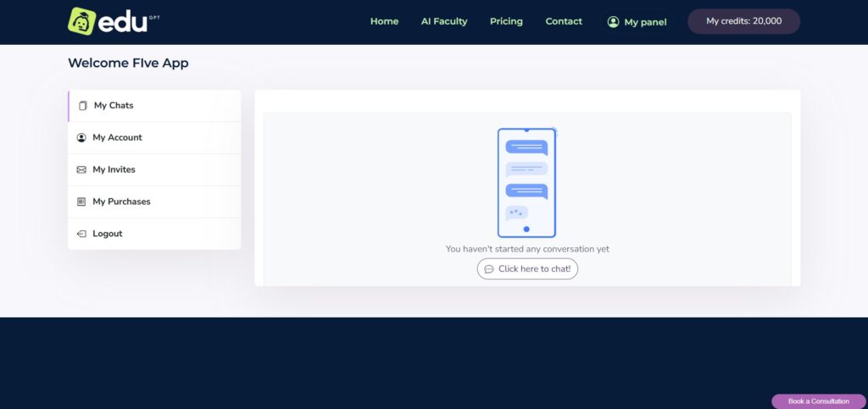
Task: Click the My credits: 20,000 button
Action: (743, 21)
